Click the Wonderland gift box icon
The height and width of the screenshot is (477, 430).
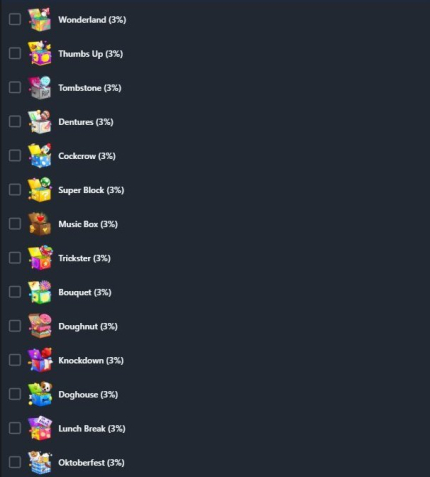(x=40, y=19)
